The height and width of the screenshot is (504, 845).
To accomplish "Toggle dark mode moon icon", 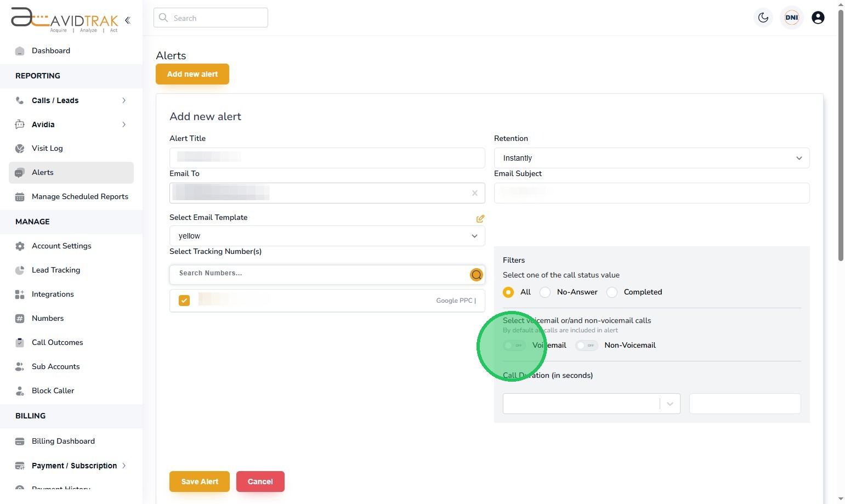I will (763, 18).
